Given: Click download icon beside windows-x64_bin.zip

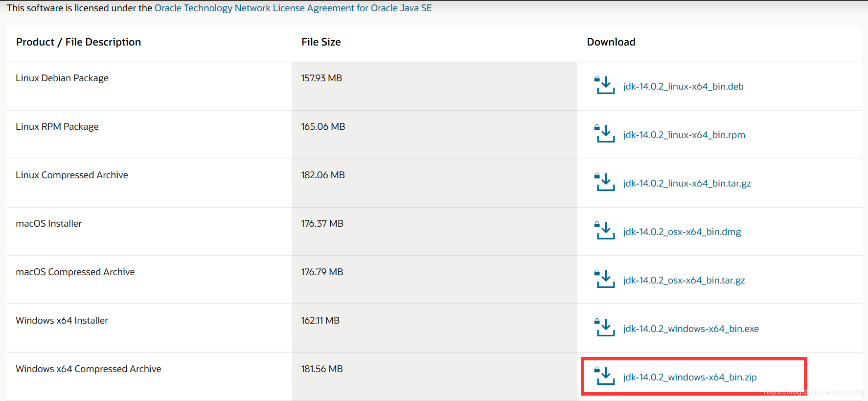Looking at the screenshot, I should (x=604, y=376).
